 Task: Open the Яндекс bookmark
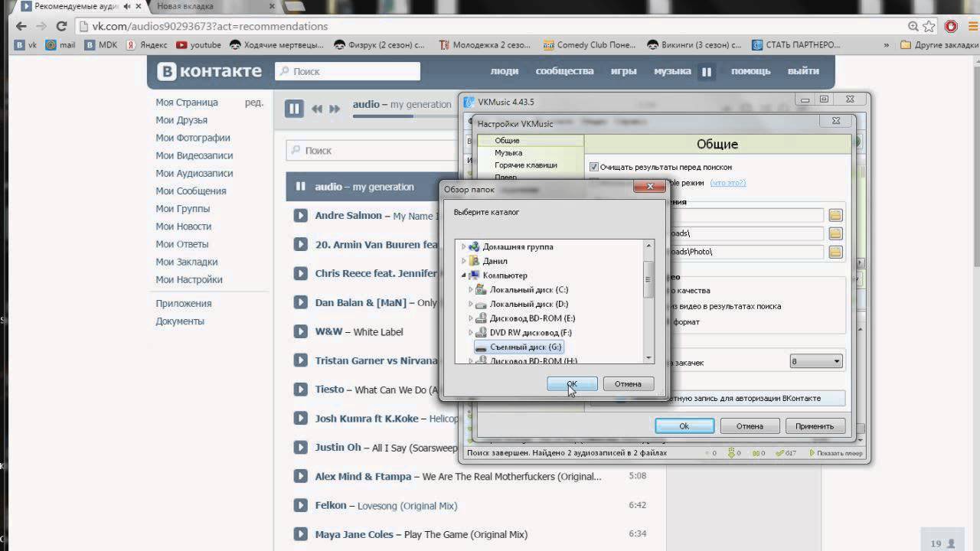(x=146, y=45)
